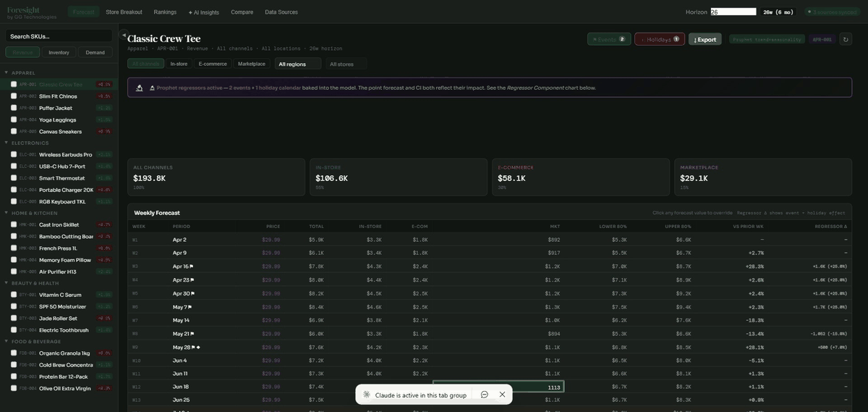Click the Horizon weeks input field
This screenshot has height=412, width=868.
733,12
